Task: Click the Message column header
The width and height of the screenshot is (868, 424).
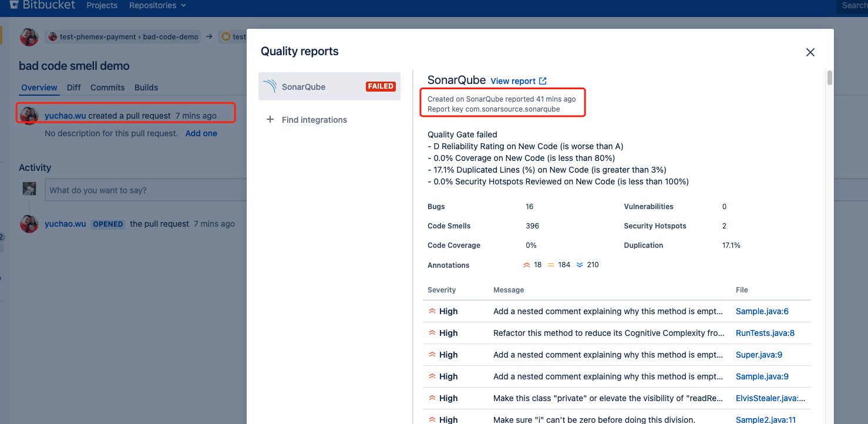Action: pos(509,290)
